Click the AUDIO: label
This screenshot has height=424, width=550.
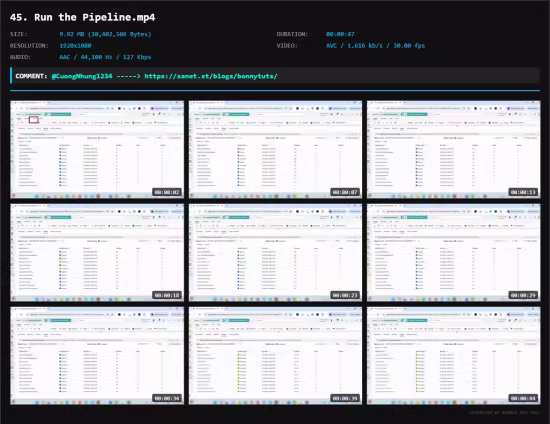20,57
